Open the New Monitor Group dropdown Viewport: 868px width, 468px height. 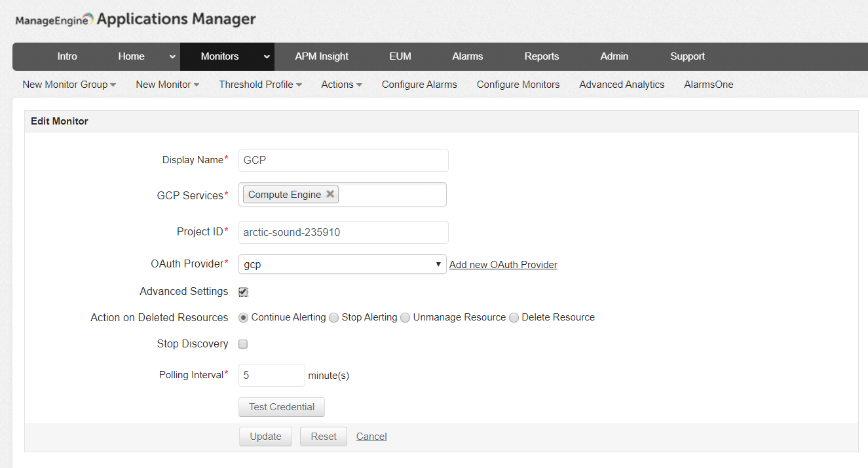tap(69, 85)
